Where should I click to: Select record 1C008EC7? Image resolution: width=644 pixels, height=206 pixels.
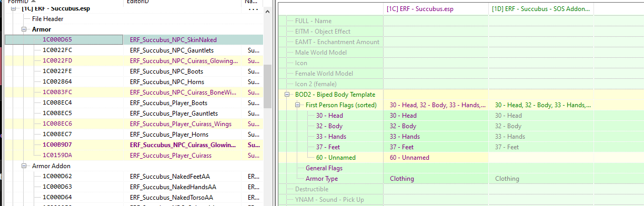pos(57,135)
